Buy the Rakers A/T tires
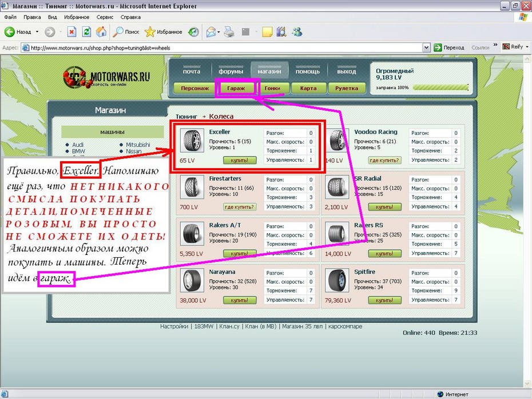The height and width of the screenshot is (399, 532). pyautogui.click(x=240, y=253)
